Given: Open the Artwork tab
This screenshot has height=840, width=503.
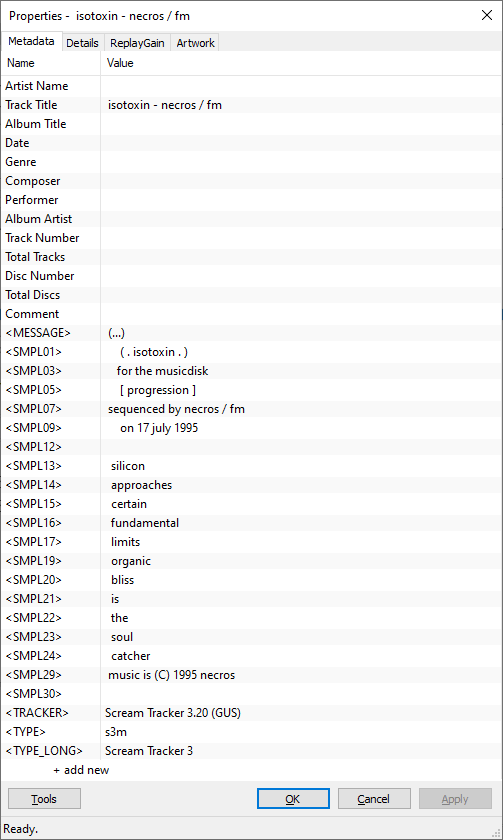Looking at the screenshot, I should [195, 43].
